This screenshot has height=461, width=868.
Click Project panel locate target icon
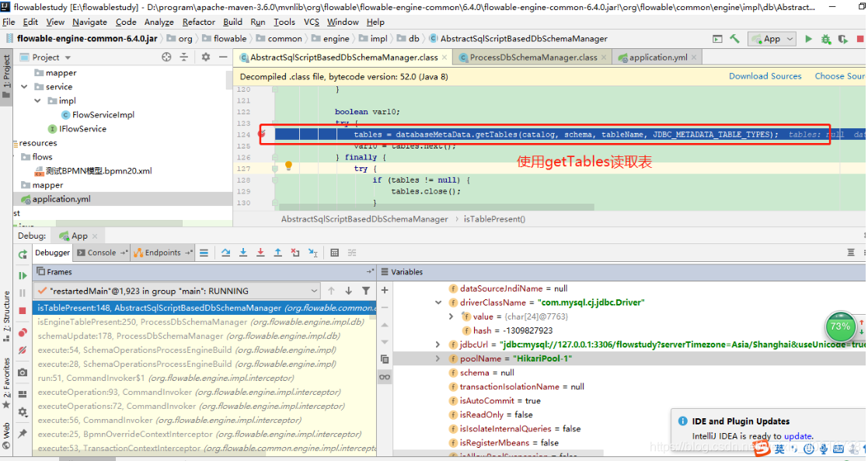click(166, 57)
